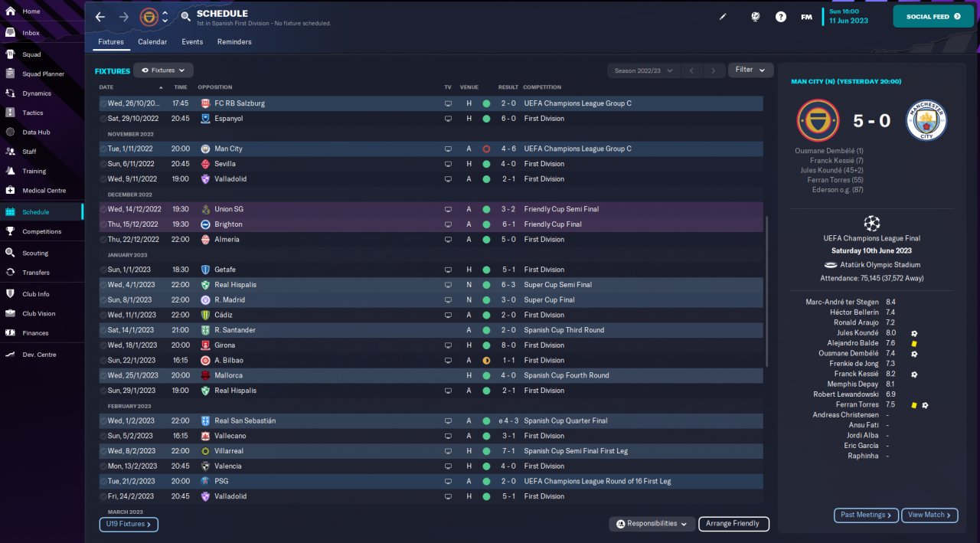Viewport: 980px width, 543px height.
Task: Select the FC RB Salzburg fixture row
Action: coord(431,103)
